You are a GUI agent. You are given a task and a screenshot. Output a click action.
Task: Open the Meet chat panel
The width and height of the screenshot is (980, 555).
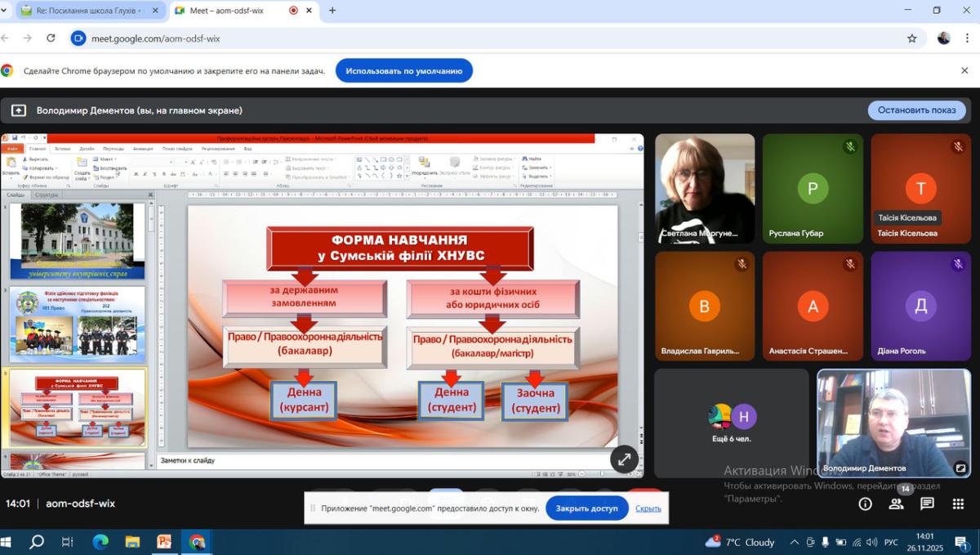click(x=927, y=504)
